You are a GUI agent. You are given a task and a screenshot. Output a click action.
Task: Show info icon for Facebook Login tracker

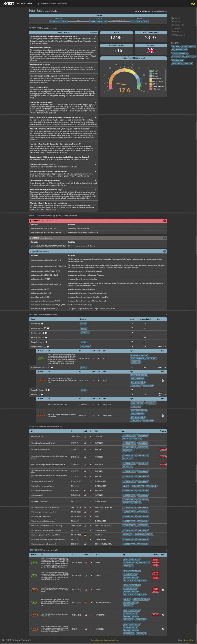click(x=46, y=333)
